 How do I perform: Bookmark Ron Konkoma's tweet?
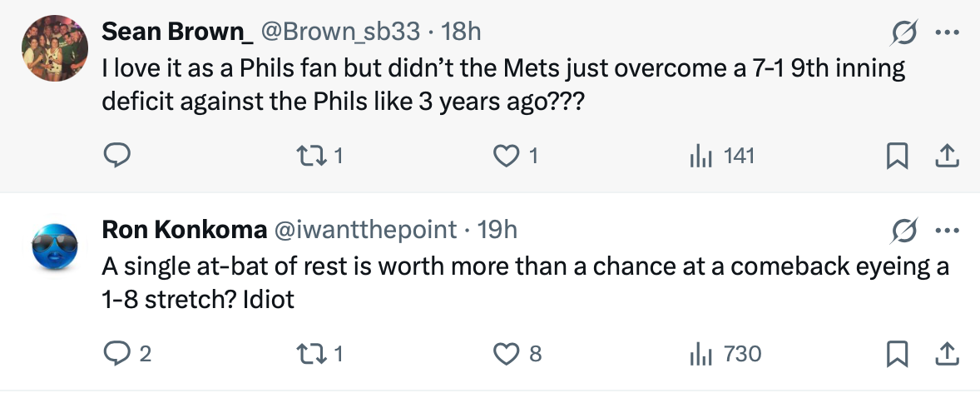tap(895, 354)
